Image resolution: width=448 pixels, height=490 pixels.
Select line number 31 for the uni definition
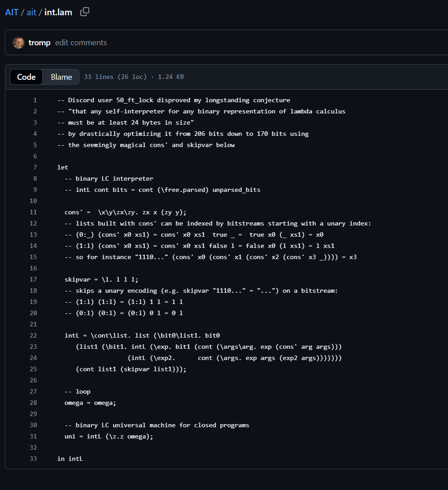click(33, 436)
